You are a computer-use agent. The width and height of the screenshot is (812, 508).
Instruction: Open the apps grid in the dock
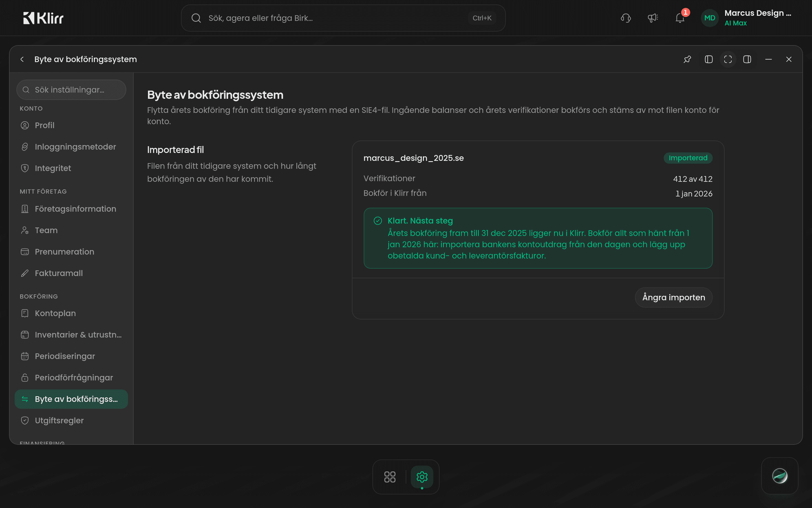click(x=390, y=477)
